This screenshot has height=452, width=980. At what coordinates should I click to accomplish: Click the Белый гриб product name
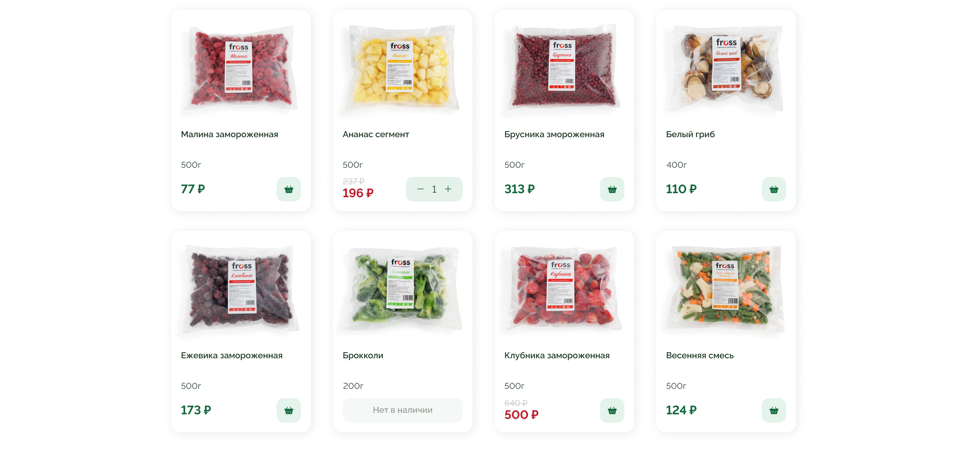coord(690,134)
